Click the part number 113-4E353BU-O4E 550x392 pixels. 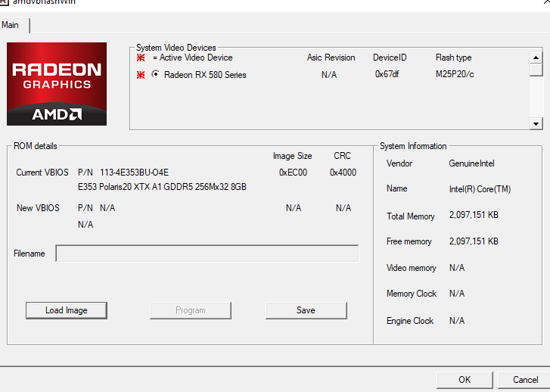point(135,173)
